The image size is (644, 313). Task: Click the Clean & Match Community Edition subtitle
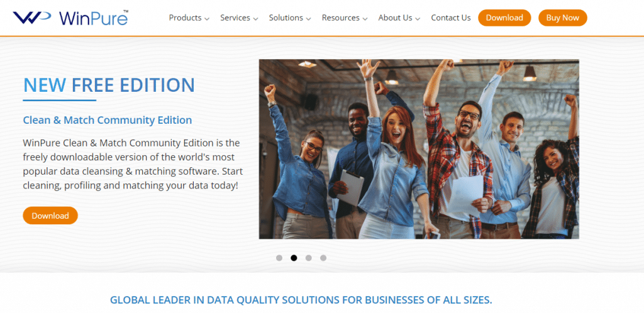tap(108, 120)
